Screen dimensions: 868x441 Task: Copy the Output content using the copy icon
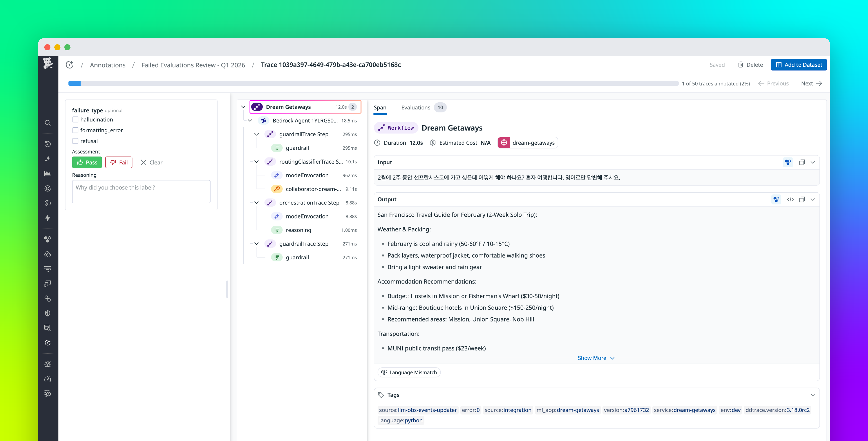[802, 199]
